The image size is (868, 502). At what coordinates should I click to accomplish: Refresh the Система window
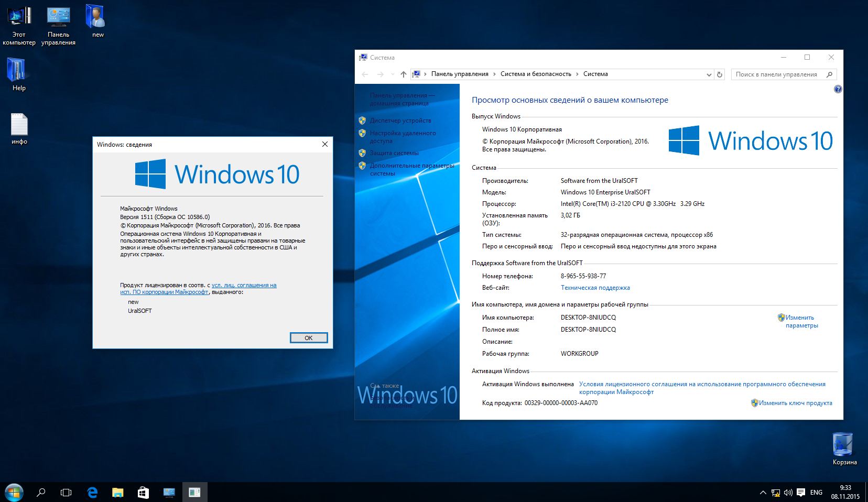[x=720, y=74]
